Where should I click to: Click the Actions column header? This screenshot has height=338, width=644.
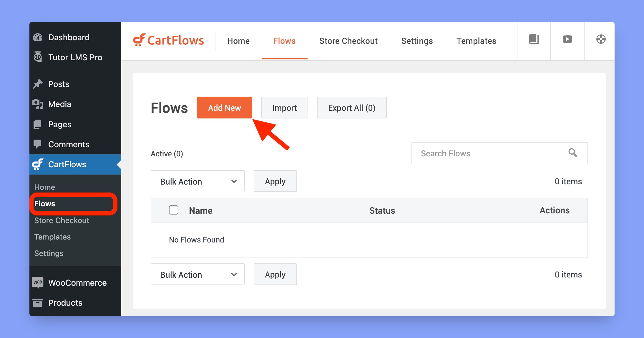point(555,210)
